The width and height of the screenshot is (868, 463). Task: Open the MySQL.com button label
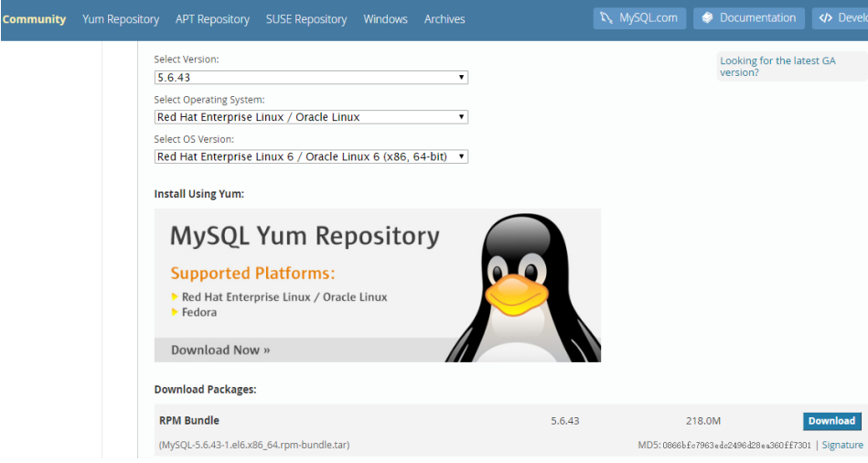tap(648, 17)
